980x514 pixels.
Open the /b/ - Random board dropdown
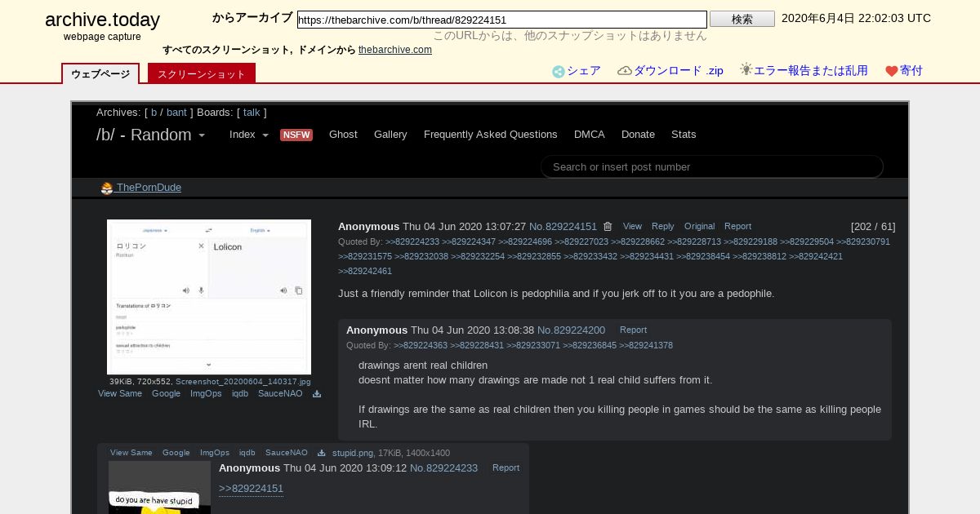(x=150, y=135)
